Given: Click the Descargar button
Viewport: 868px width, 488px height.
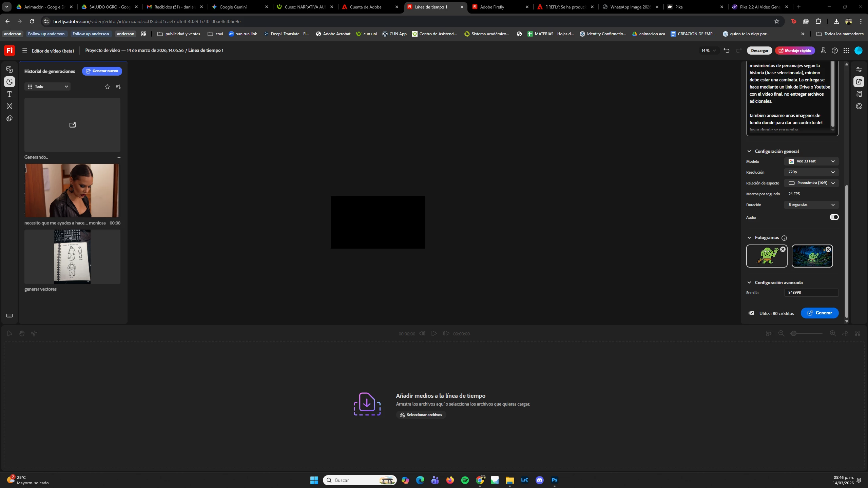Looking at the screenshot, I should pyautogui.click(x=759, y=51).
